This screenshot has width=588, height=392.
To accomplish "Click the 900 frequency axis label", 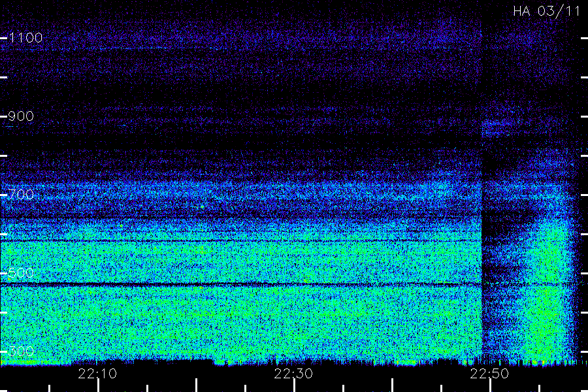I will coord(21,116).
